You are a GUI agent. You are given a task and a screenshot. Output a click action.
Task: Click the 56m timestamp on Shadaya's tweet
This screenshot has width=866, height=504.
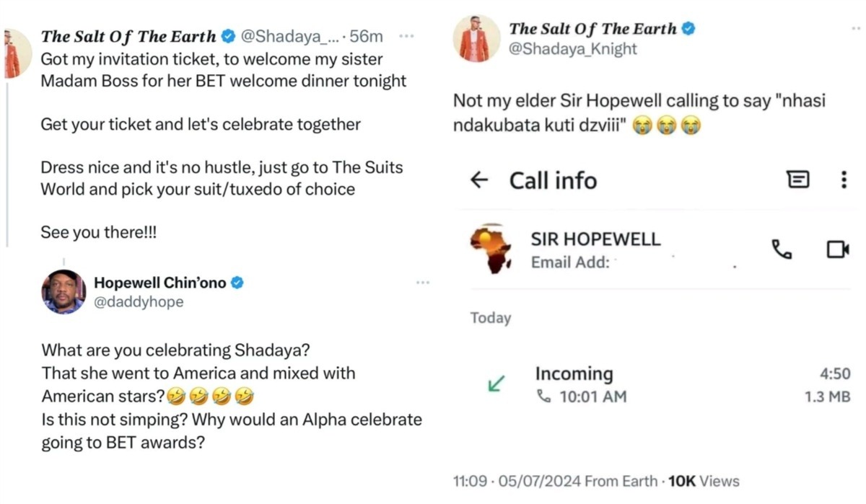coord(366,36)
